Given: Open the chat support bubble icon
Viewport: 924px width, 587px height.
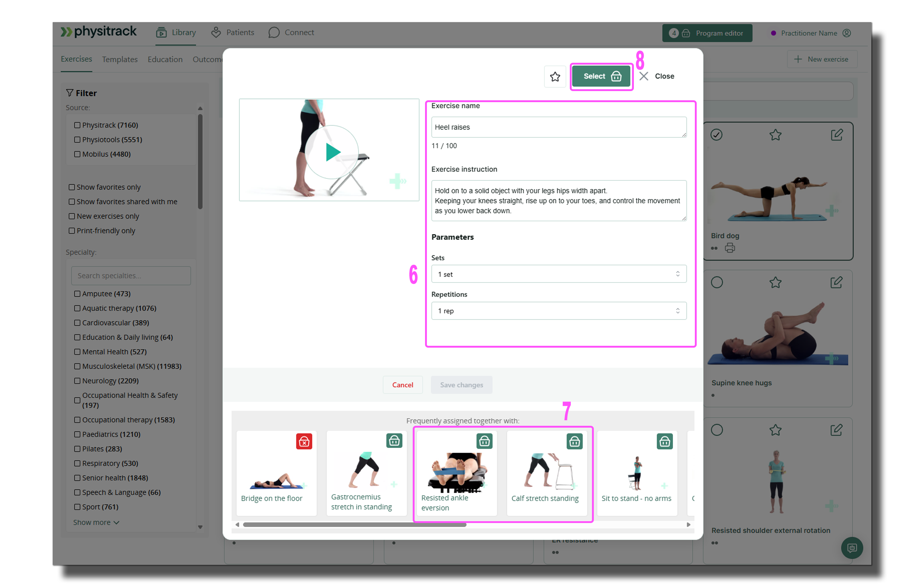Looking at the screenshot, I should 852,548.
